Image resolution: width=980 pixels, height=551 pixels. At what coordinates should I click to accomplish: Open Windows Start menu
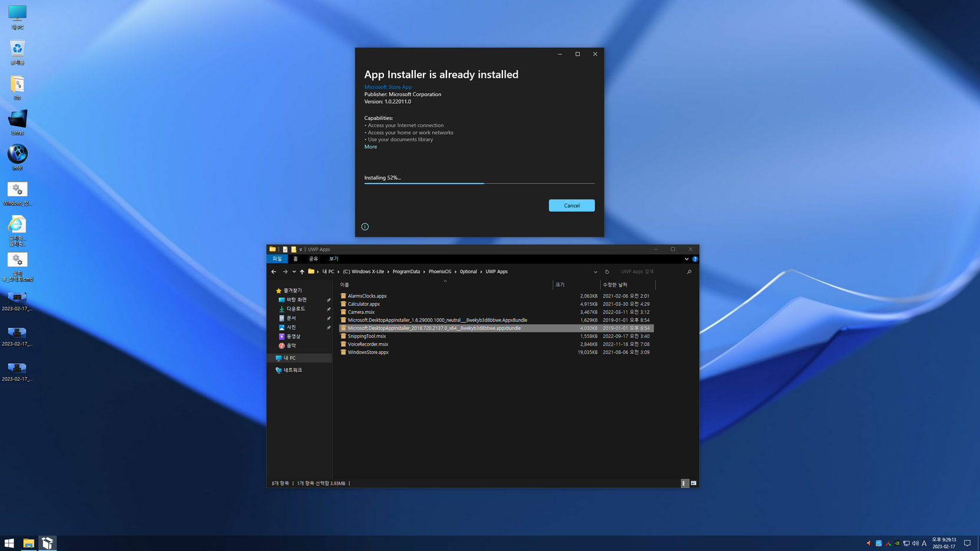[x=9, y=543]
